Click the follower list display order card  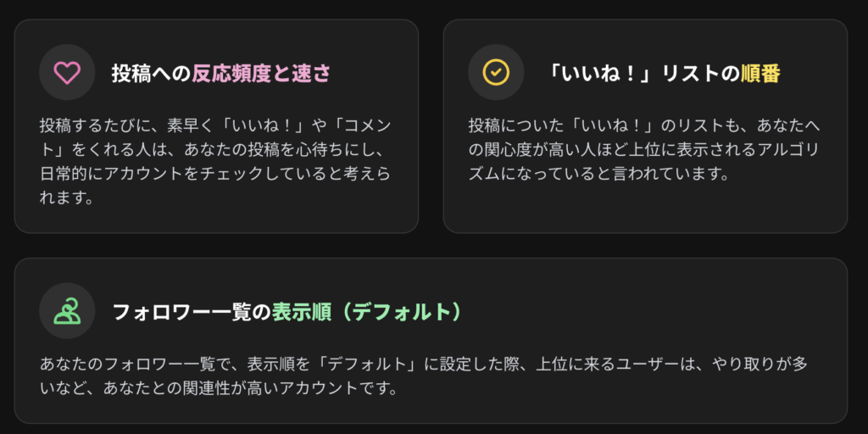pos(431,341)
